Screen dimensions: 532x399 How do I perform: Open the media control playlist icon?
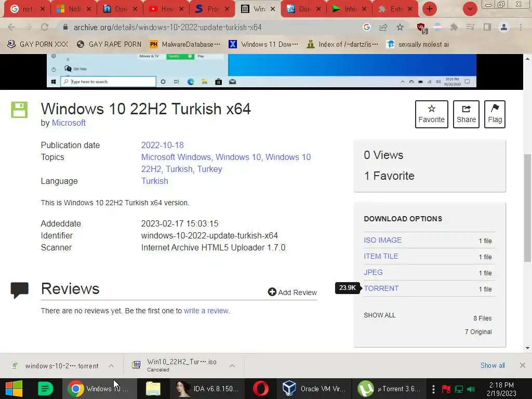(x=470, y=27)
